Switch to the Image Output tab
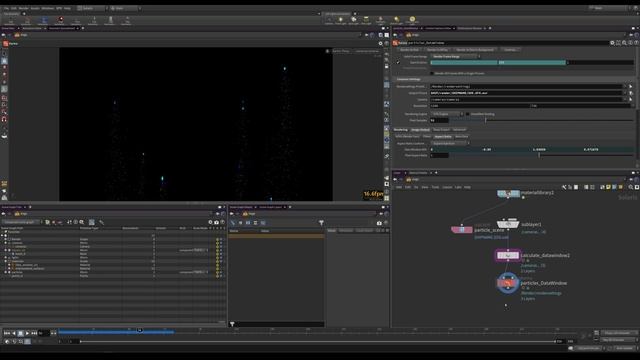The height and width of the screenshot is (360, 640). click(x=420, y=130)
